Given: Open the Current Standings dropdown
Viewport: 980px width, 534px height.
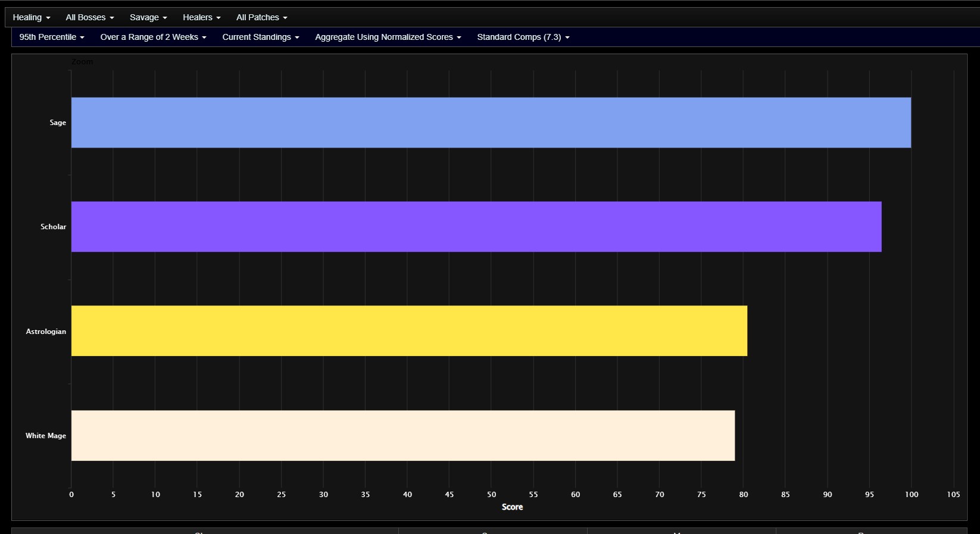Looking at the screenshot, I should [x=261, y=37].
